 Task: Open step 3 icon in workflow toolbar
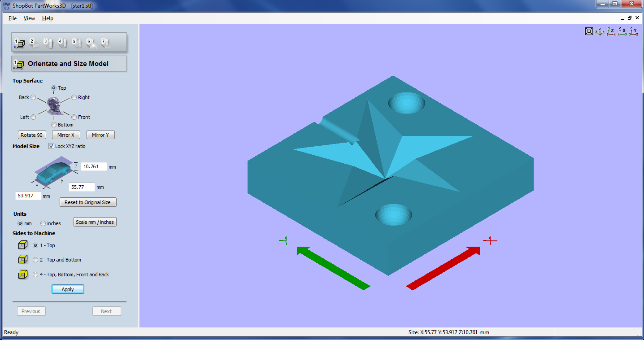[x=48, y=43]
